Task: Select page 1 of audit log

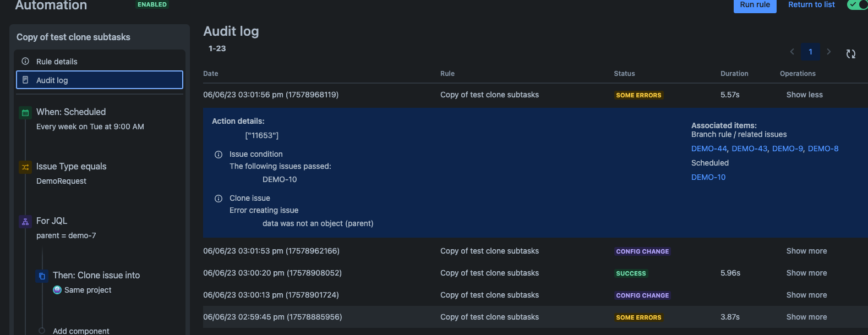Action: click(x=810, y=52)
